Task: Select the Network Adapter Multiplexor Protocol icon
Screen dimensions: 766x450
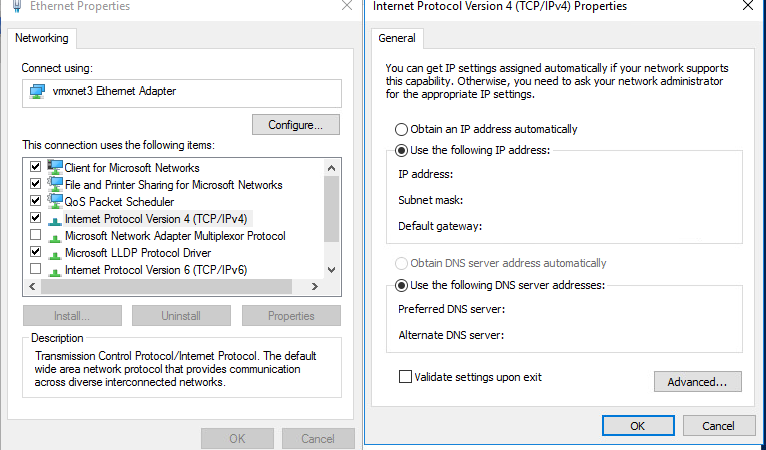Action: tap(55, 237)
